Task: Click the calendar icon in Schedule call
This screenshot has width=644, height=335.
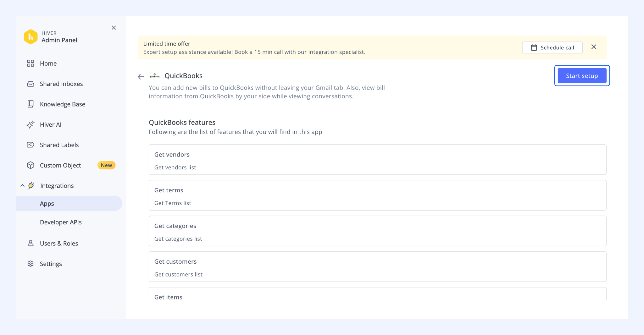Action: click(534, 47)
